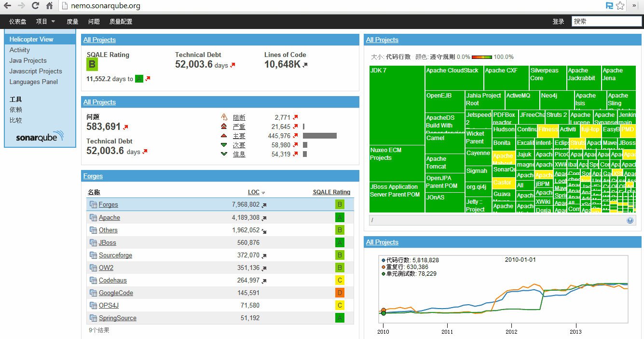Open the 仪表盘 menu item
This screenshot has width=644, height=339.
click(x=18, y=21)
